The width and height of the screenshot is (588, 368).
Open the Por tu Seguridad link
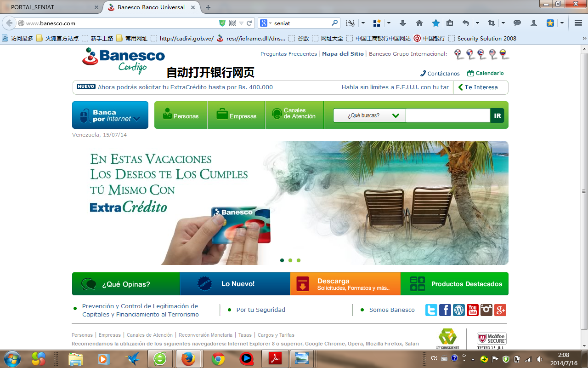(261, 310)
